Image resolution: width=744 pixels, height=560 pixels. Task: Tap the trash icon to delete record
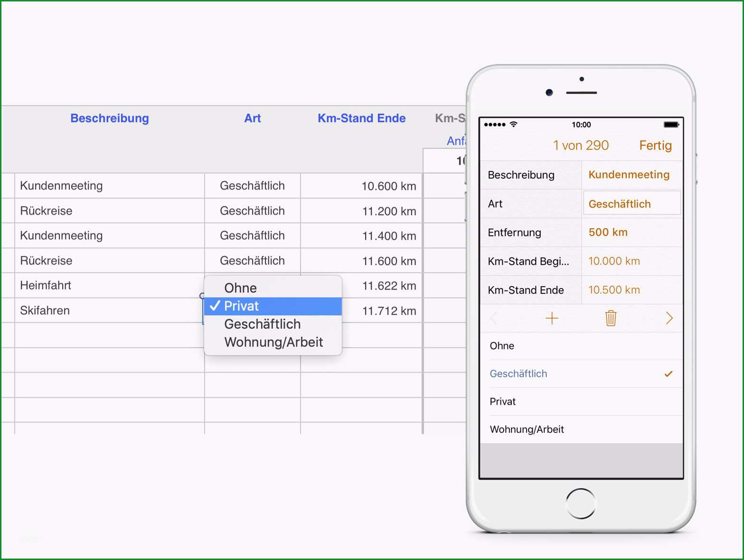[611, 318]
